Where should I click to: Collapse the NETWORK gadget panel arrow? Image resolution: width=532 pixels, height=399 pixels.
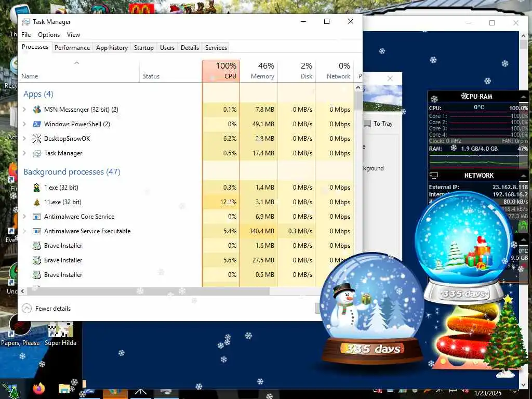pyautogui.click(x=524, y=176)
